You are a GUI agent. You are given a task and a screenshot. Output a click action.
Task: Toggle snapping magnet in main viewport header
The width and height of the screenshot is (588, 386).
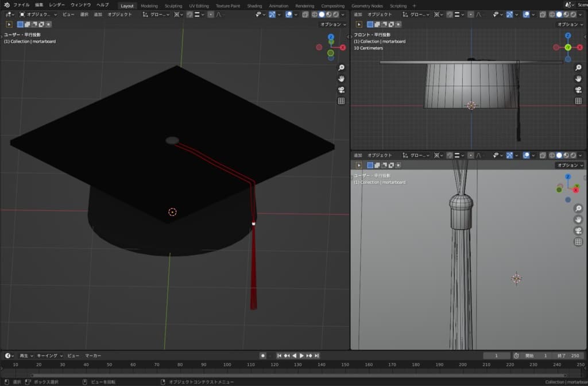coord(189,14)
